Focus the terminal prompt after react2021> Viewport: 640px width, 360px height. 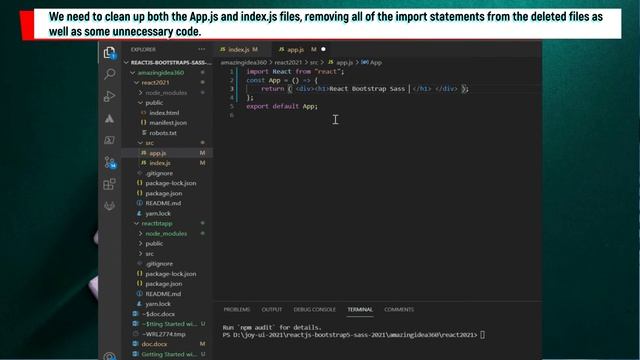point(482,335)
